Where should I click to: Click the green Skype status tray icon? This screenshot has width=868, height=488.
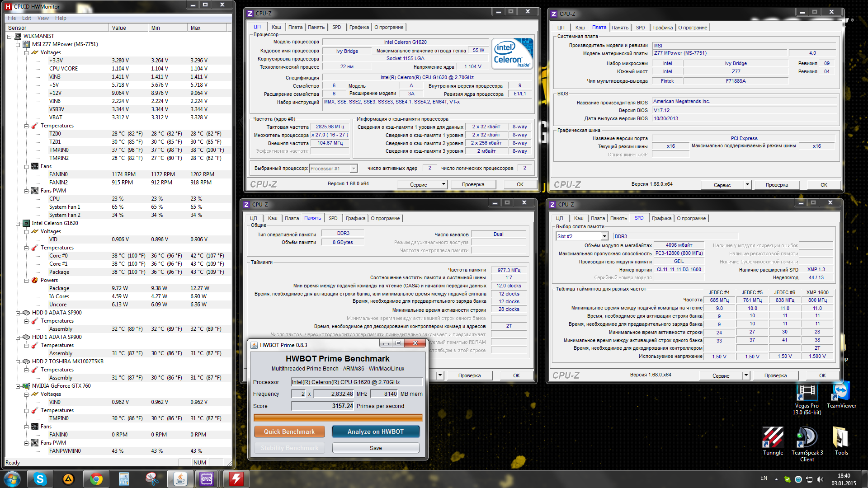pyautogui.click(x=787, y=479)
